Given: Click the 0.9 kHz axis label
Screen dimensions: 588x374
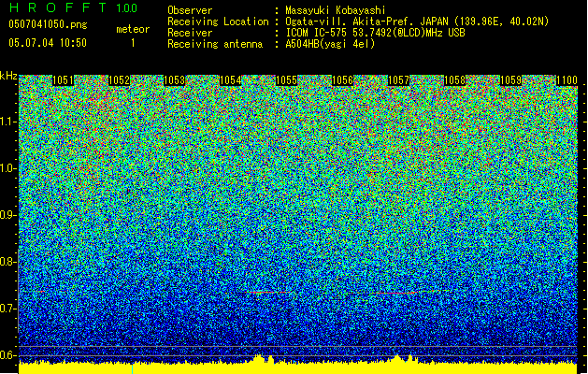Looking at the screenshot, I should (8, 215).
